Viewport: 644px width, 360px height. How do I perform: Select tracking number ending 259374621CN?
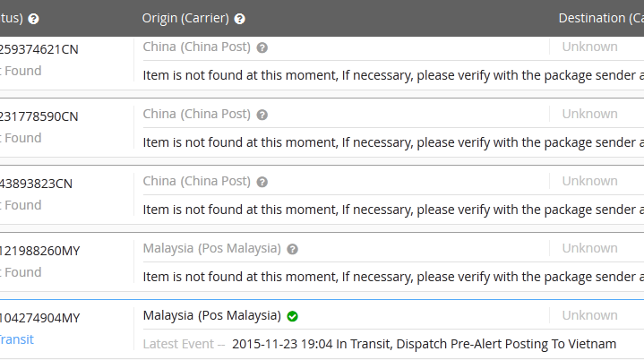39,49
